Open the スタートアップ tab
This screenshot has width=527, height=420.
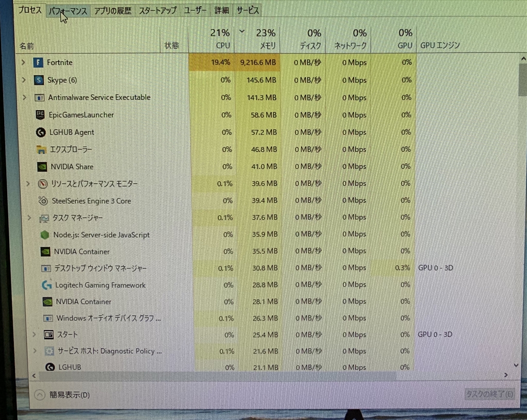coord(157,10)
